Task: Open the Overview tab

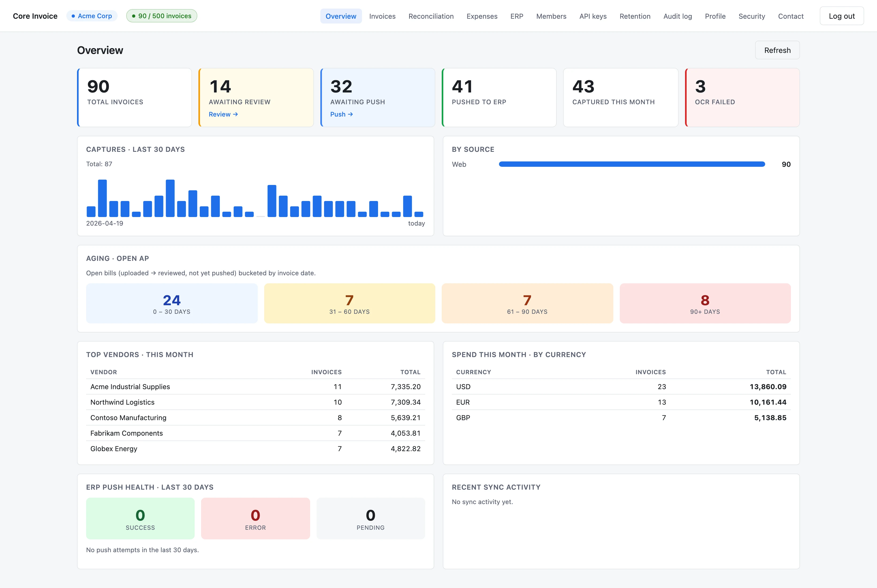Action: (x=341, y=16)
